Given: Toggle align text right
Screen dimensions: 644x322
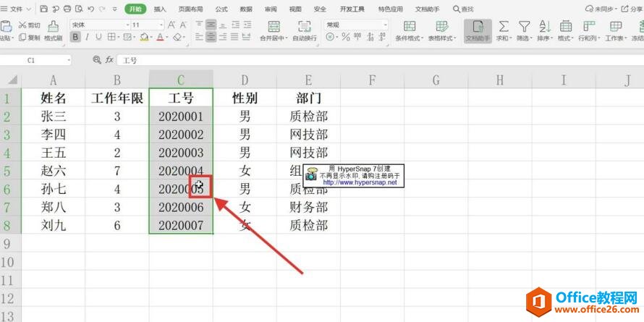Looking at the screenshot, I should pos(223,38).
